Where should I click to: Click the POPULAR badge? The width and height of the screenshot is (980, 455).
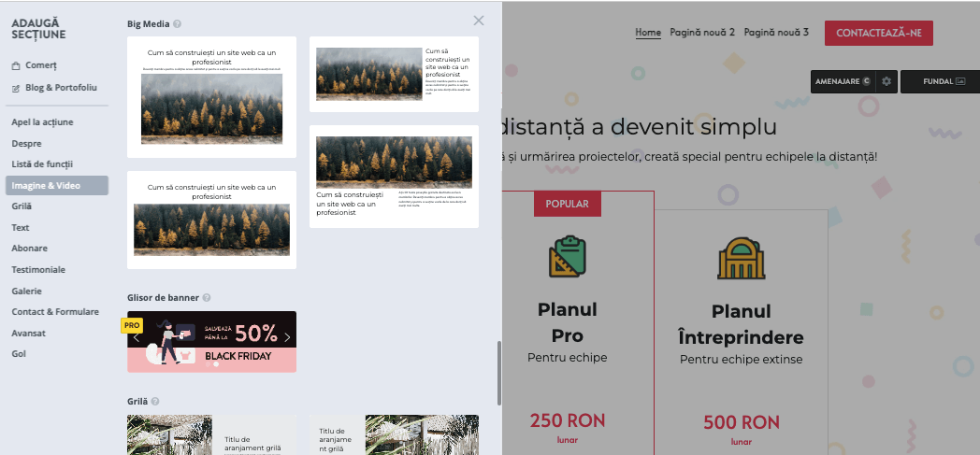[568, 204]
